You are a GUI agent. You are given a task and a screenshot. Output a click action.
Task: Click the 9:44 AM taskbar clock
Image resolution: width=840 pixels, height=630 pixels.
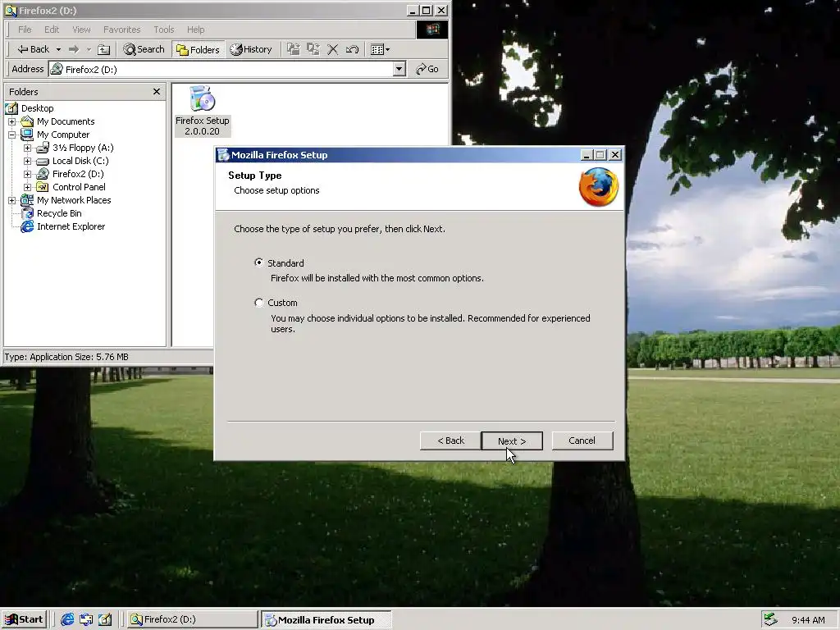coord(808,620)
